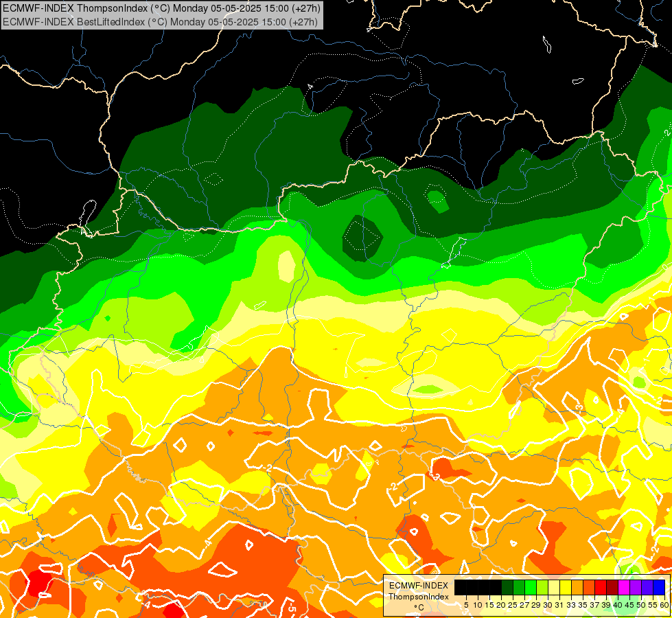Click the lime 29–30 legend swatch
This screenshot has height=618, width=672.
coord(542,588)
